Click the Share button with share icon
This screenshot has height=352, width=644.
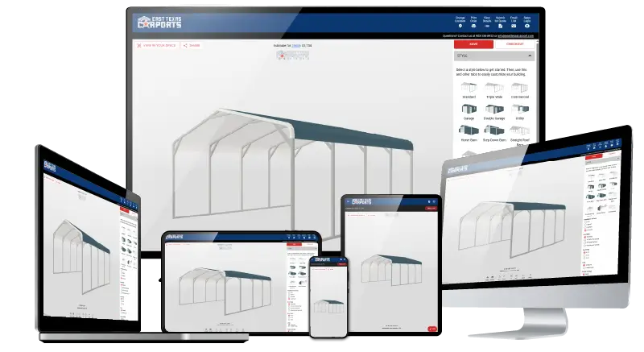click(x=192, y=45)
